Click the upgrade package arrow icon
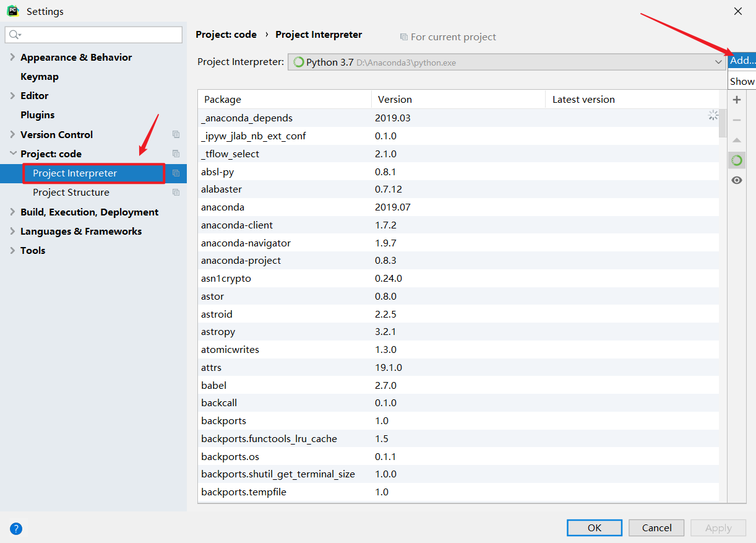Image resolution: width=756 pixels, height=543 pixels. (x=736, y=141)
